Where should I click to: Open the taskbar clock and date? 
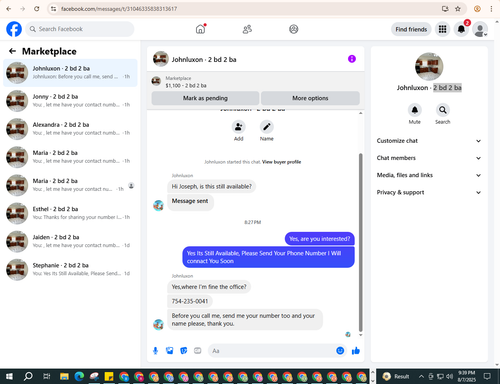[x=466, y=376]
